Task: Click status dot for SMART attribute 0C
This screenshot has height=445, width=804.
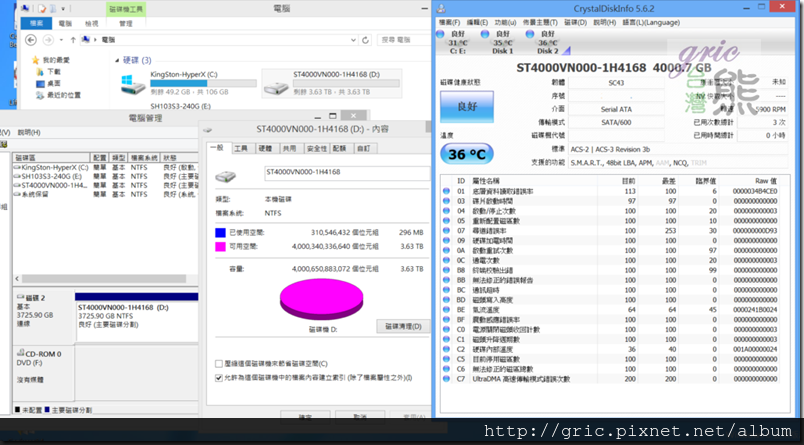Action: point(446,260)
